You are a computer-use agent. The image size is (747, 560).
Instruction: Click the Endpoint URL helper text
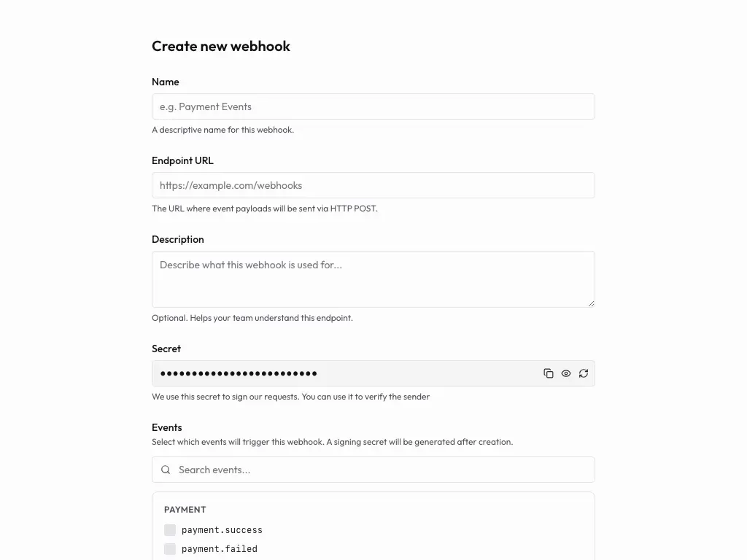(x=265, y=209)
